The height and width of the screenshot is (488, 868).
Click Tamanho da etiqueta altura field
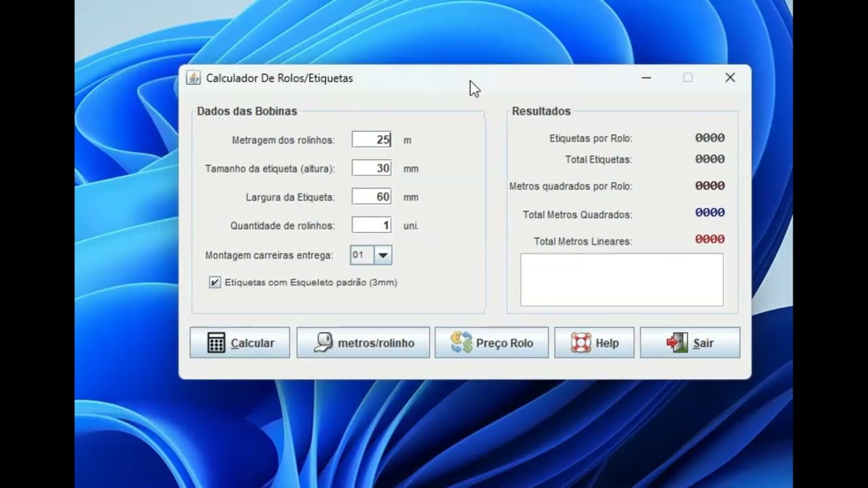click(x=372, y=168)
